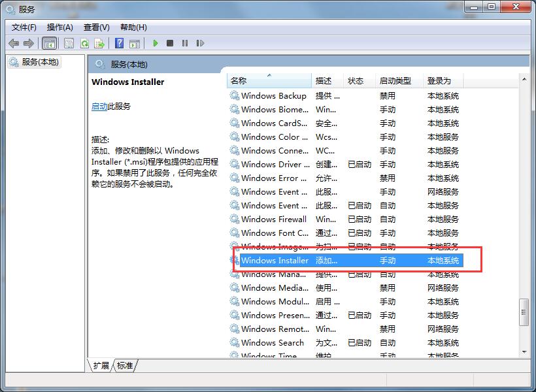This screenshot has height=392, width=536.
Task: Click the Back navigation arrow
Action: [x=14, y=43]
